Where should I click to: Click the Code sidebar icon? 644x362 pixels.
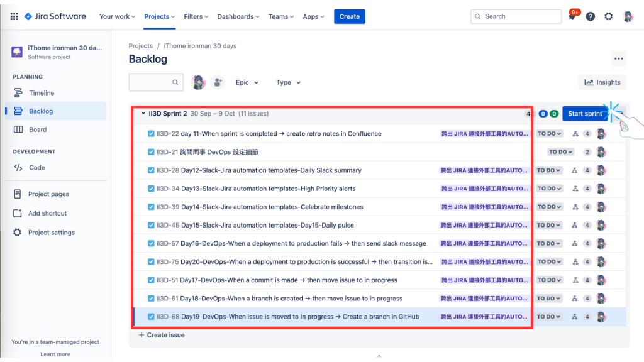18,167
